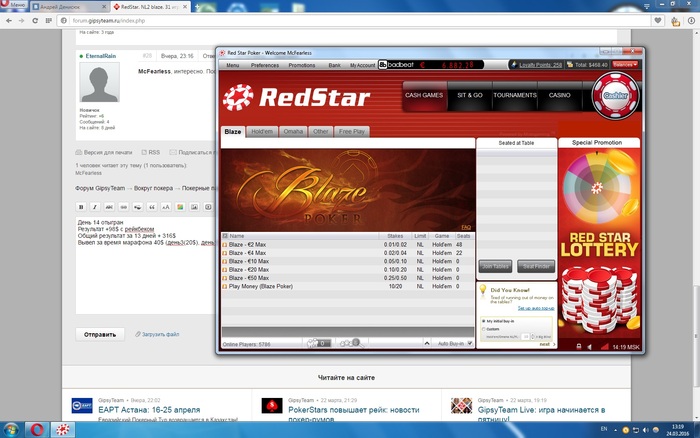Open Loyalty Points link in Red Star
The width and height of the screenshot is (700, 438).
point(540,65)
